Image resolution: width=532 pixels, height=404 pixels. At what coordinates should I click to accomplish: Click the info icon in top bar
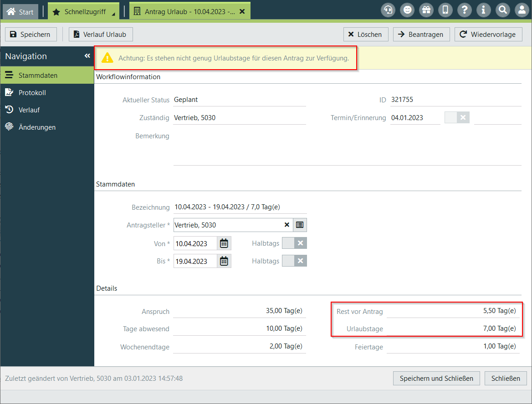[x=484, y=10]
